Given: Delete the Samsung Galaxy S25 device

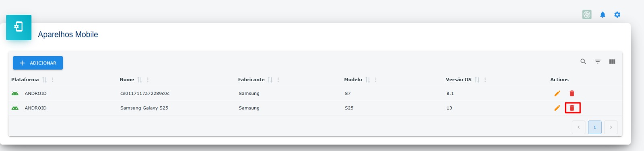Looking at the screenshot, I should (x=572, y=108).
